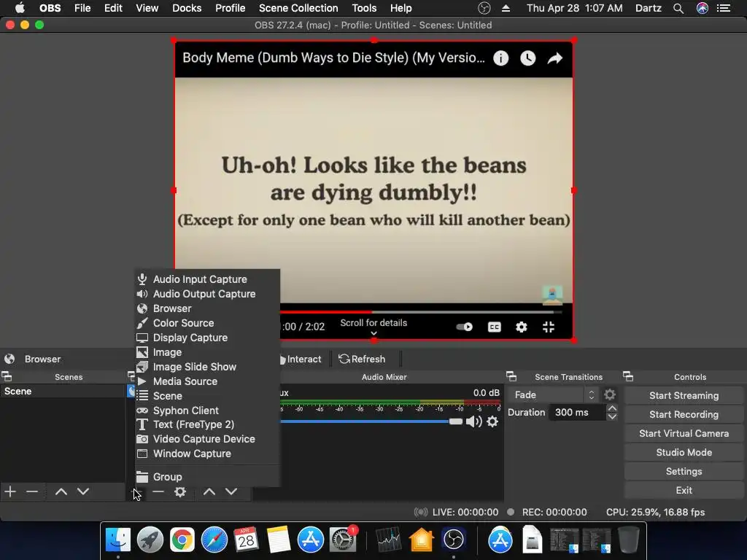Open transition properties gear icon
747x560 pixels.
coord(610,394)
